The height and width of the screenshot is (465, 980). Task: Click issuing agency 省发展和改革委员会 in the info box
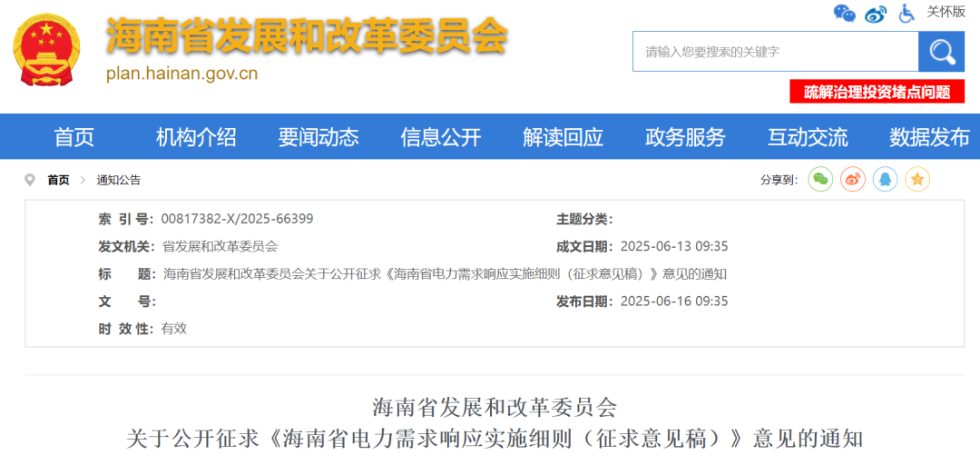point(220,247)
